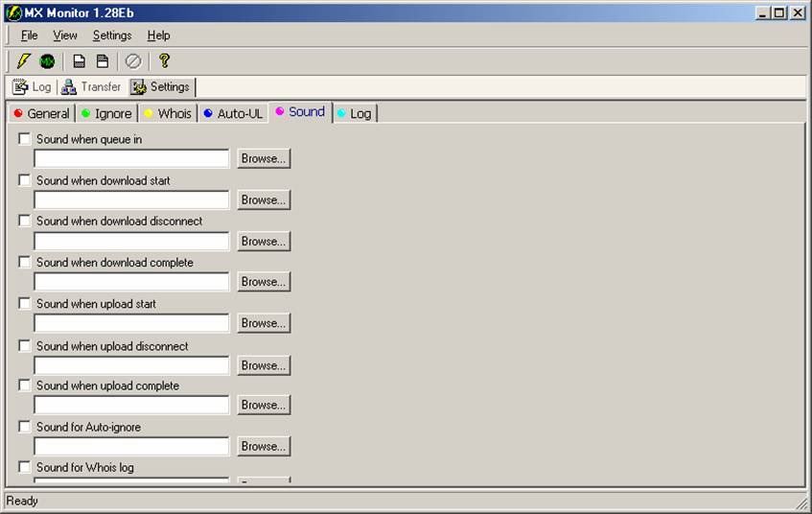The image size is (812, 514).
Task: Click the green MX round toolbar icon
Action: click(47, 60)
